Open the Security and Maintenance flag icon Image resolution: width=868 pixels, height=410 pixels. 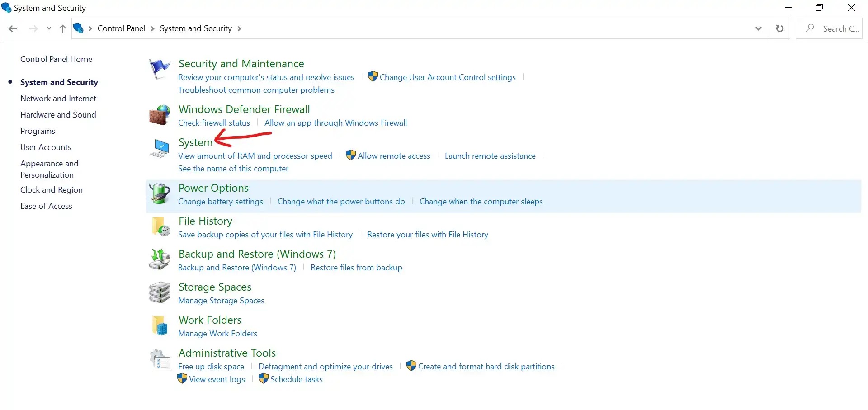pos(159,69)
